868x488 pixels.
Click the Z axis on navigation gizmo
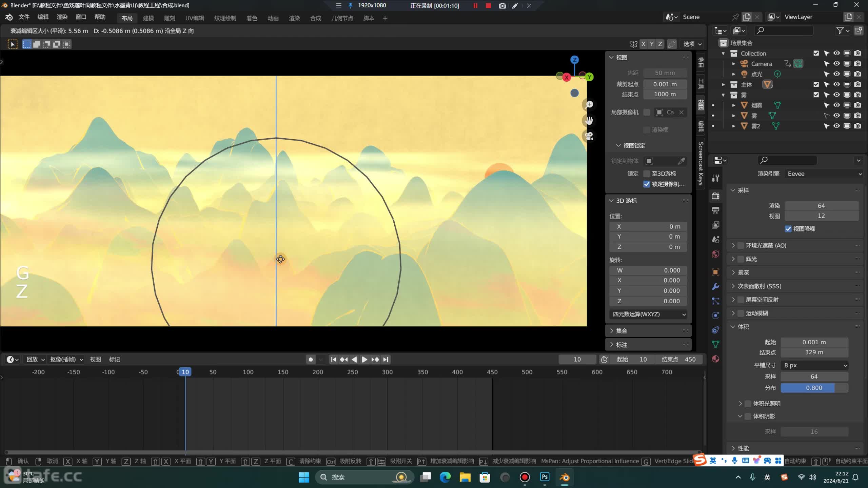[x=574, y=60]
